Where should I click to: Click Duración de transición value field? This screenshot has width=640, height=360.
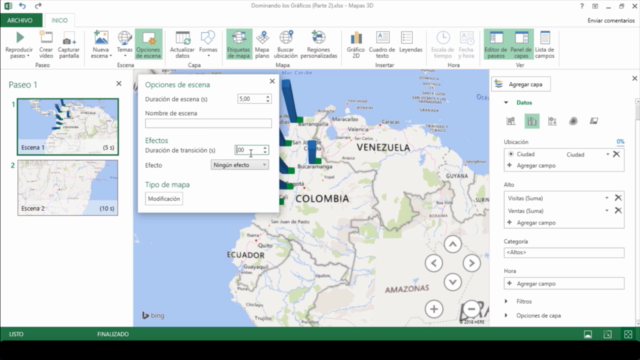pyautogui.click(x=249, y=150)
